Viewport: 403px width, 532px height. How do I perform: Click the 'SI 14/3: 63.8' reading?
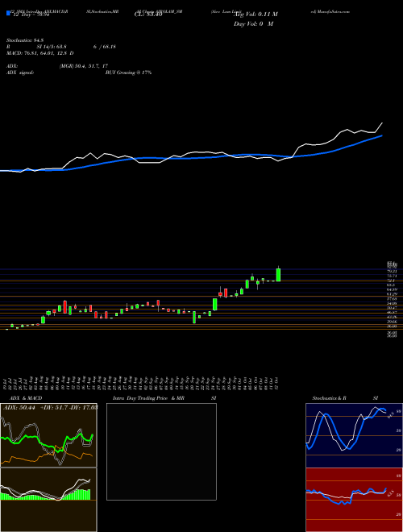pos(52,47)
